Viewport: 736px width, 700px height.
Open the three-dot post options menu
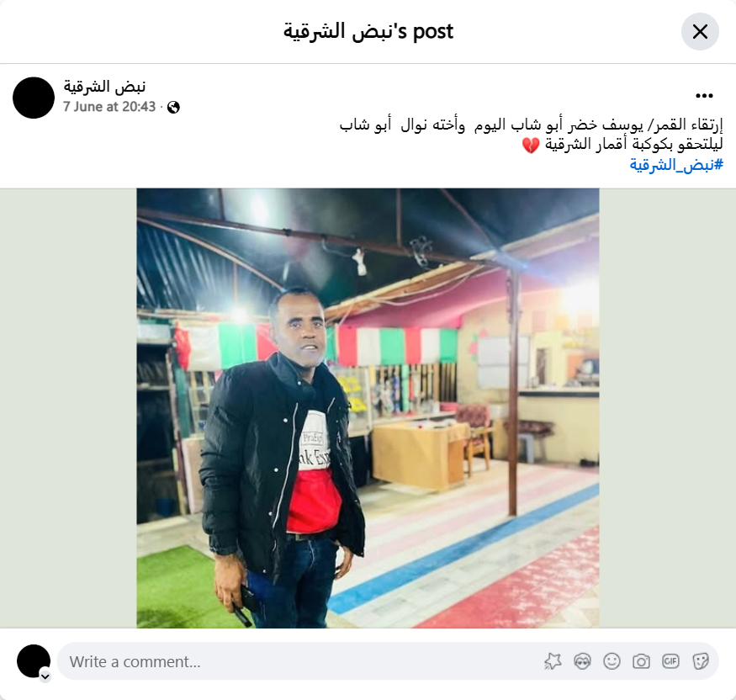pyautogui.click(x=704, y=96)
